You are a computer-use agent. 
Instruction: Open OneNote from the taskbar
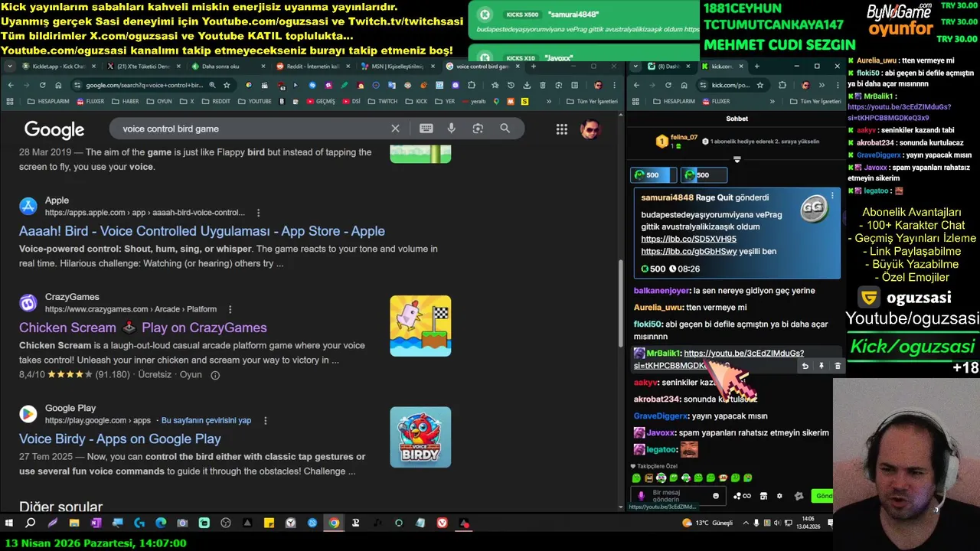(96, 523)
